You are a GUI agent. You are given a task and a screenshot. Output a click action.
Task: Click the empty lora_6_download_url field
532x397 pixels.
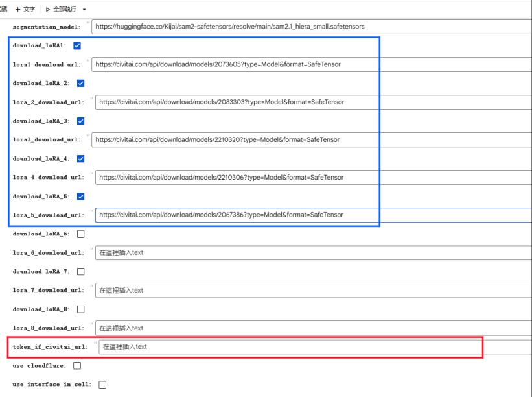point(311,253)
